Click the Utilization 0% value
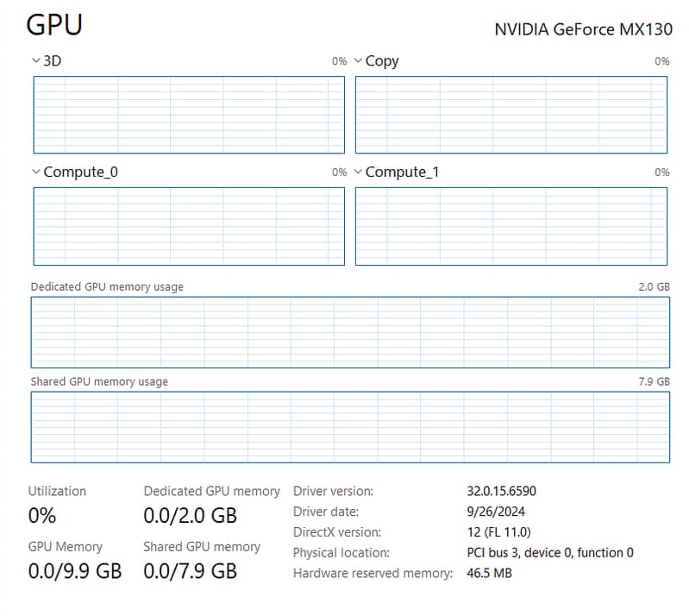 click(x=42, y=516)
